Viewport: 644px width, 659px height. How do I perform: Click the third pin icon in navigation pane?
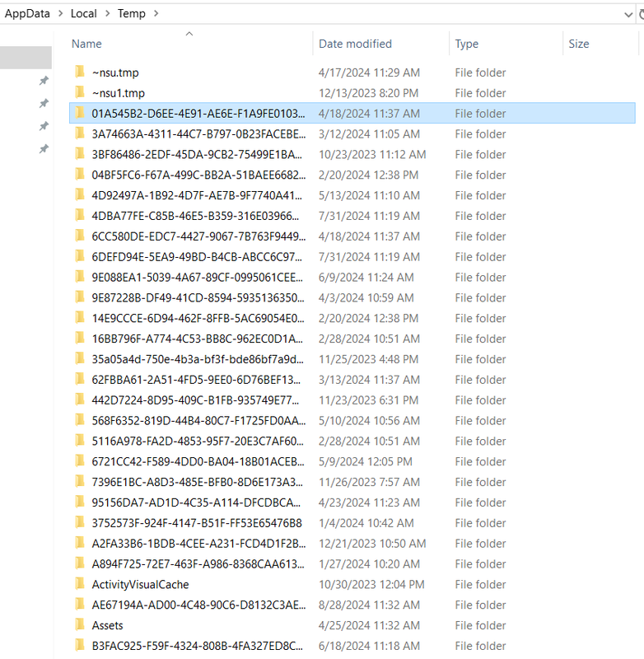pyautogui.click(x=44, y=126)
